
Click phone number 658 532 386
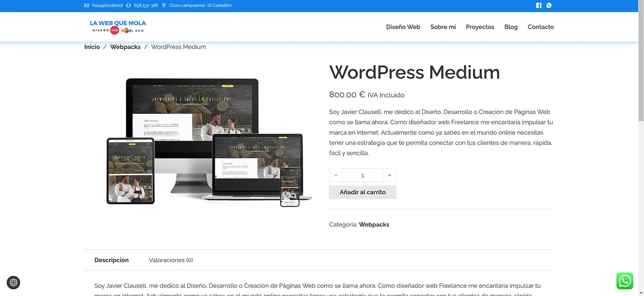click(146, 6)
